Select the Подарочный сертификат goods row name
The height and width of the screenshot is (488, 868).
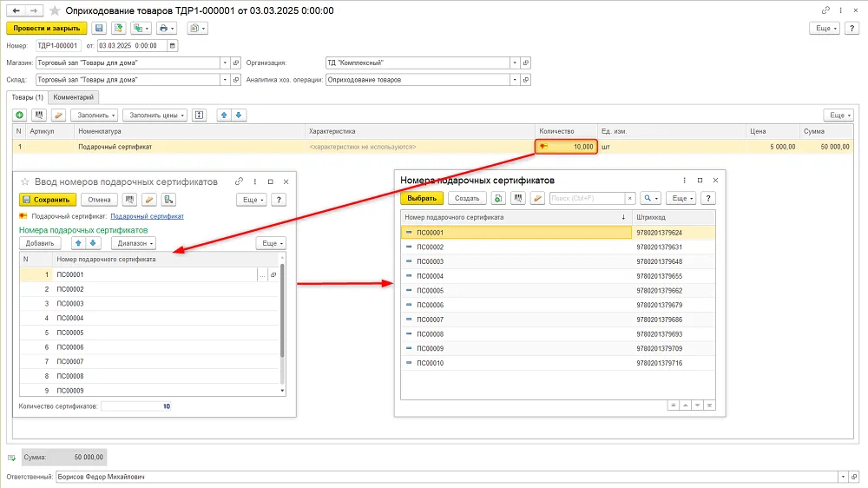click(x=115, y=147)
